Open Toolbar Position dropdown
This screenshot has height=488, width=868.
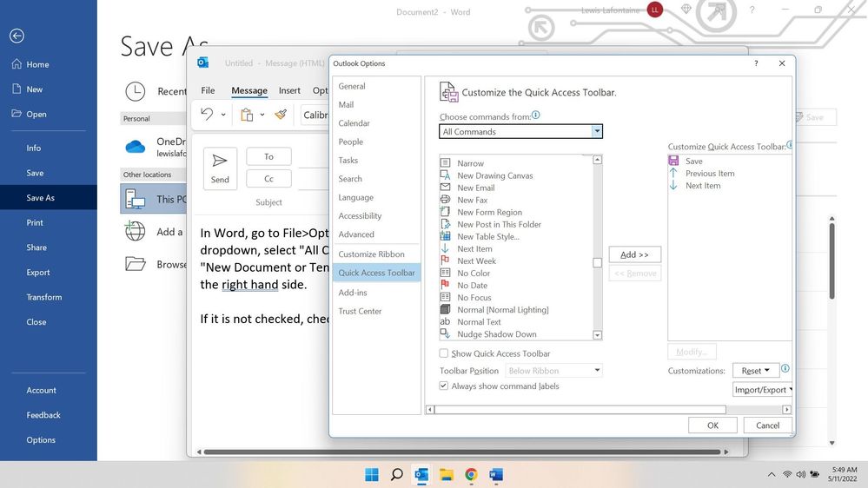point(553,370)
